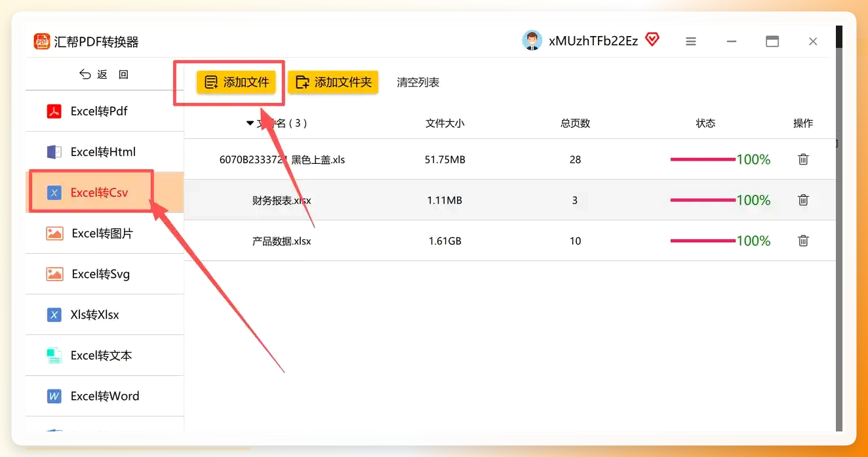Go back using 返回
Screen dimensions: 868x457
coord(104,75)
